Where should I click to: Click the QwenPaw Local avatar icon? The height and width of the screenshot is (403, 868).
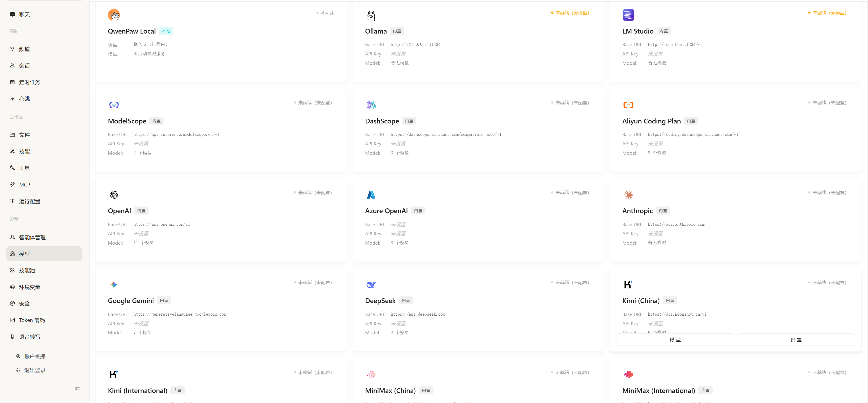point(114,15)
